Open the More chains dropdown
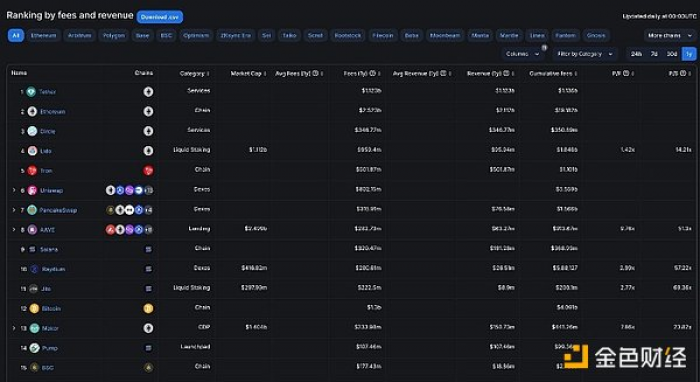The height and width of the screenshot is (382, 700). click(x=670, y=35)
